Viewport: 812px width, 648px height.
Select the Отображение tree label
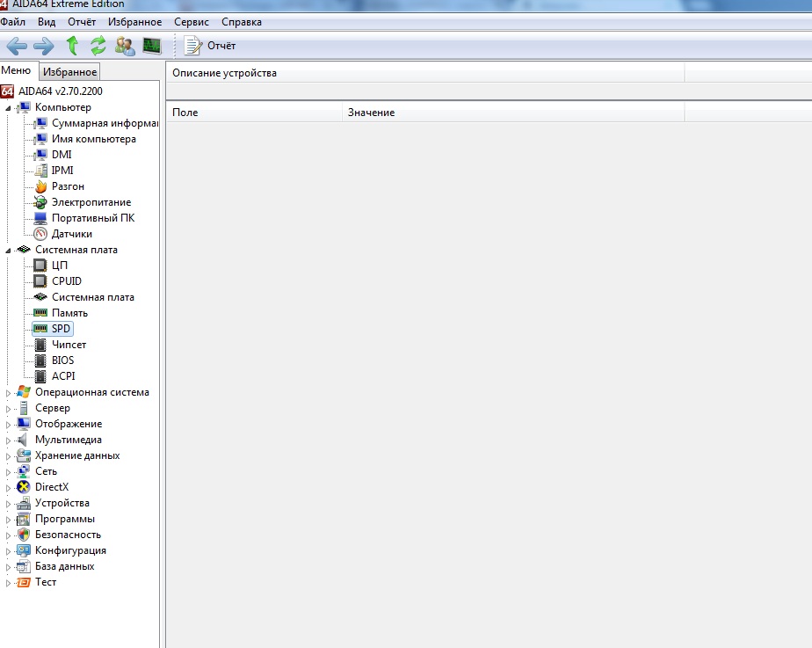tap(69, 424)
